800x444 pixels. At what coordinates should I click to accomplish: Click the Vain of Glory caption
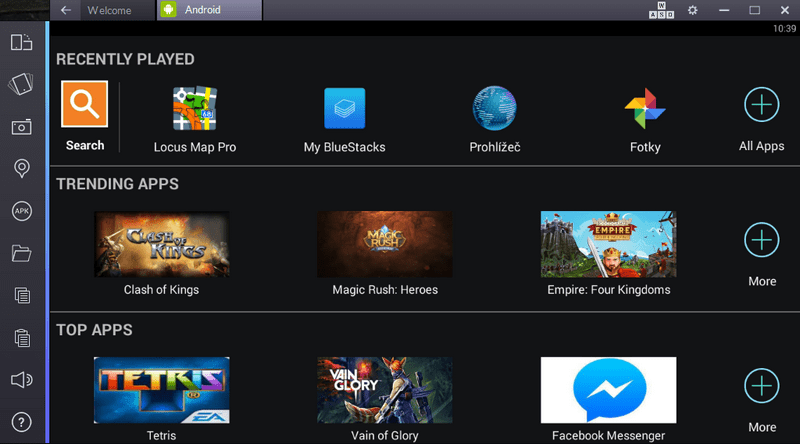[385, 436]
